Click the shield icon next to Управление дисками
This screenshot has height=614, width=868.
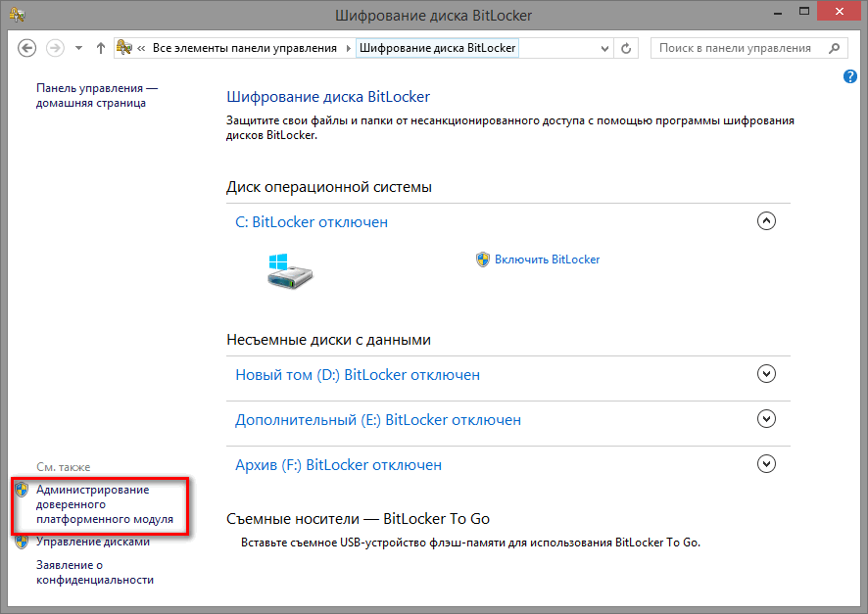(22, 542)
